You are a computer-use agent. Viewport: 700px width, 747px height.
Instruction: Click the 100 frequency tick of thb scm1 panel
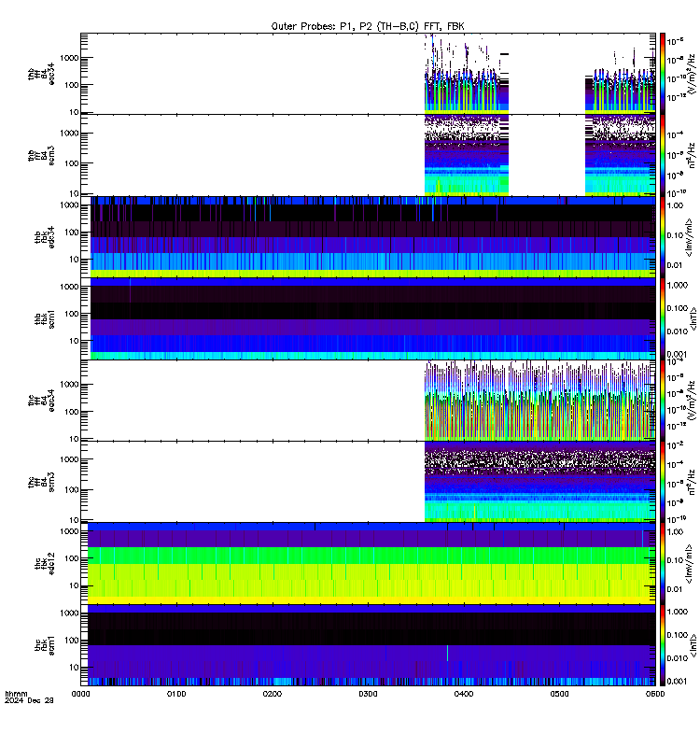[72, 314]
